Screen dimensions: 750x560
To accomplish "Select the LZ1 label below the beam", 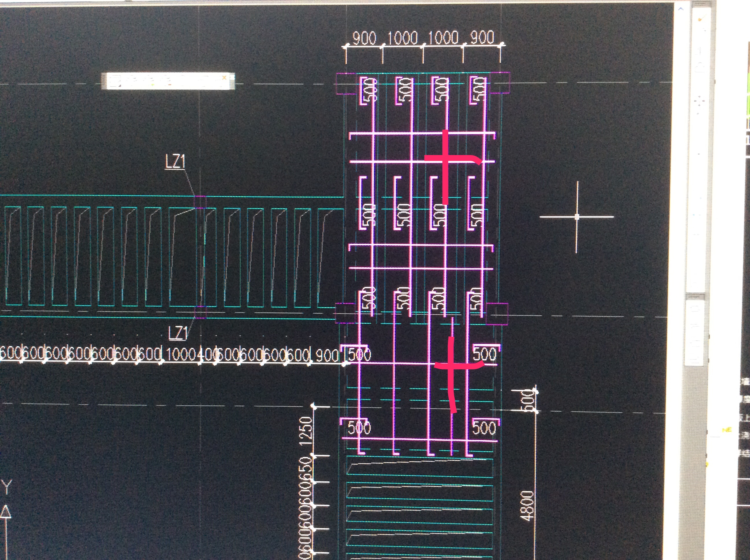I will tap(178, 333).
